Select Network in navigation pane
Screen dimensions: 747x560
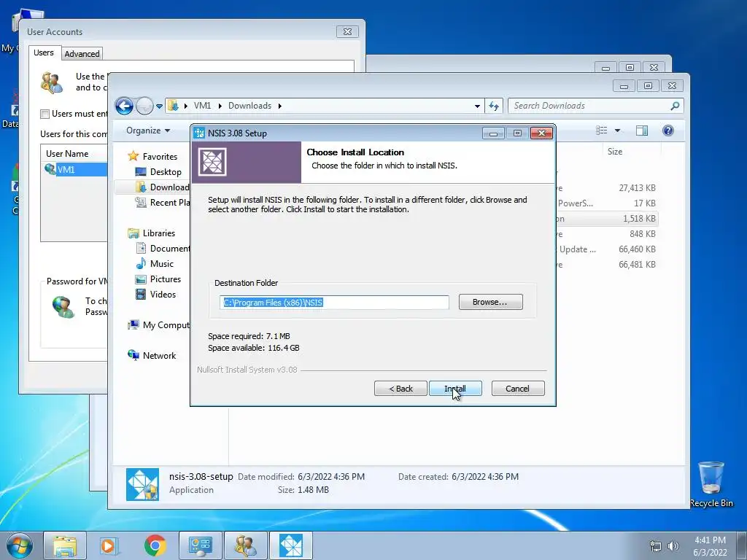tap(159, 355)
